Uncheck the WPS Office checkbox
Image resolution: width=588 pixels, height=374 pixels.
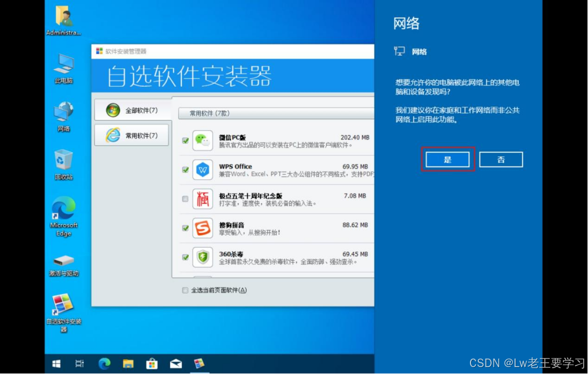point(185,170)
